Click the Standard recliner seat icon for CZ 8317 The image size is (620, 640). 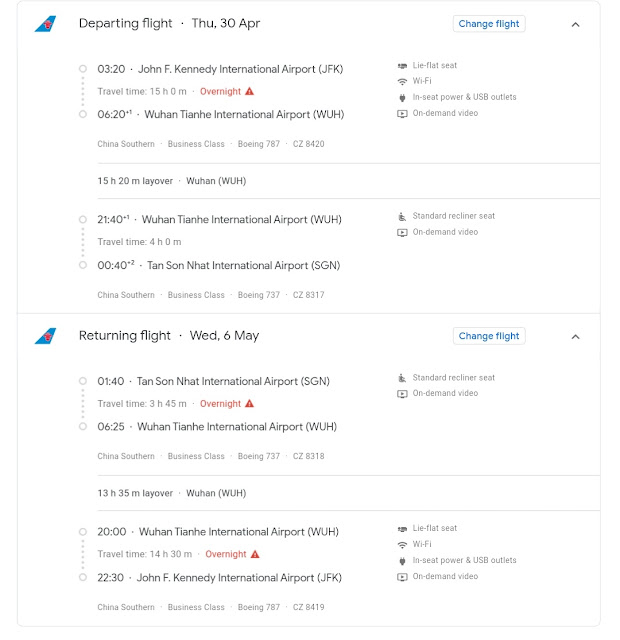pos(402,216)
